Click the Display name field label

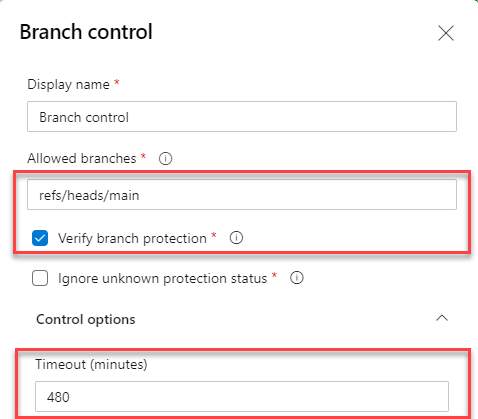(x=68, y=85)
